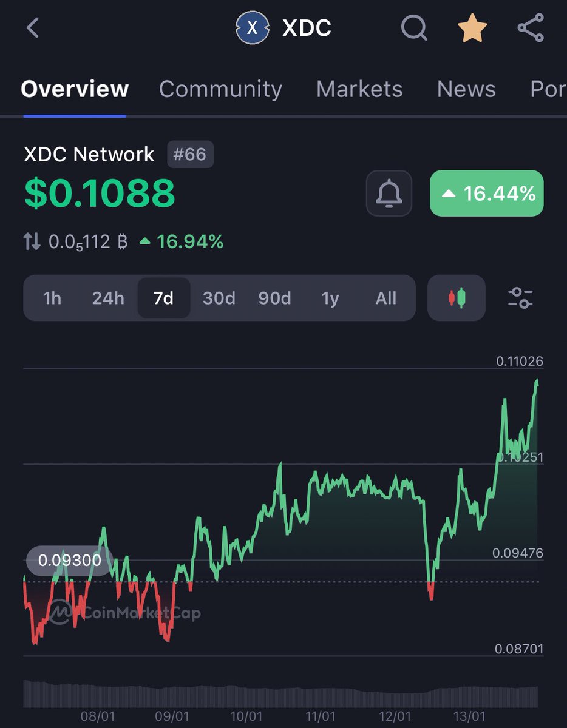
Task: Tap the XDC Network name
Action: pyautogui.click(x=89, y=154)
